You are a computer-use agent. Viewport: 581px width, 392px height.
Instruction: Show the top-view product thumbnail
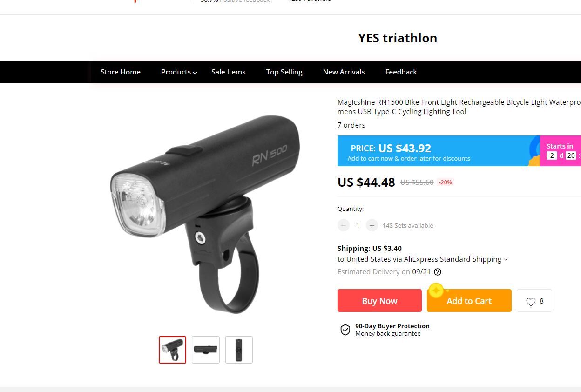[239, 350]
